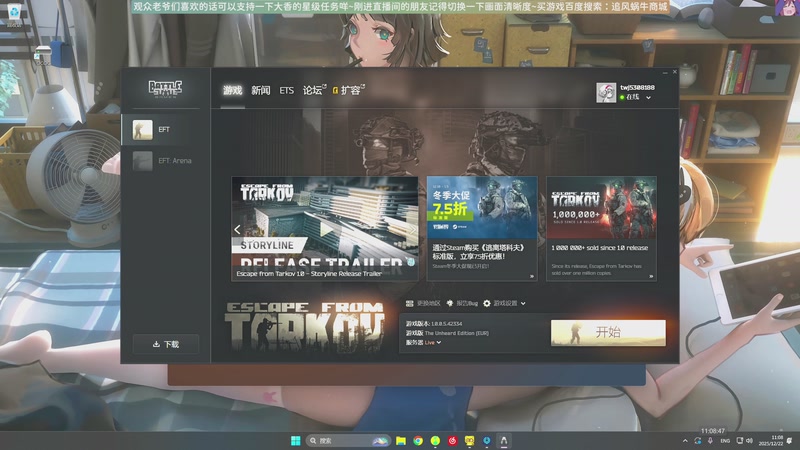Switch ENG input language indicator

click(x=725, y=441)
